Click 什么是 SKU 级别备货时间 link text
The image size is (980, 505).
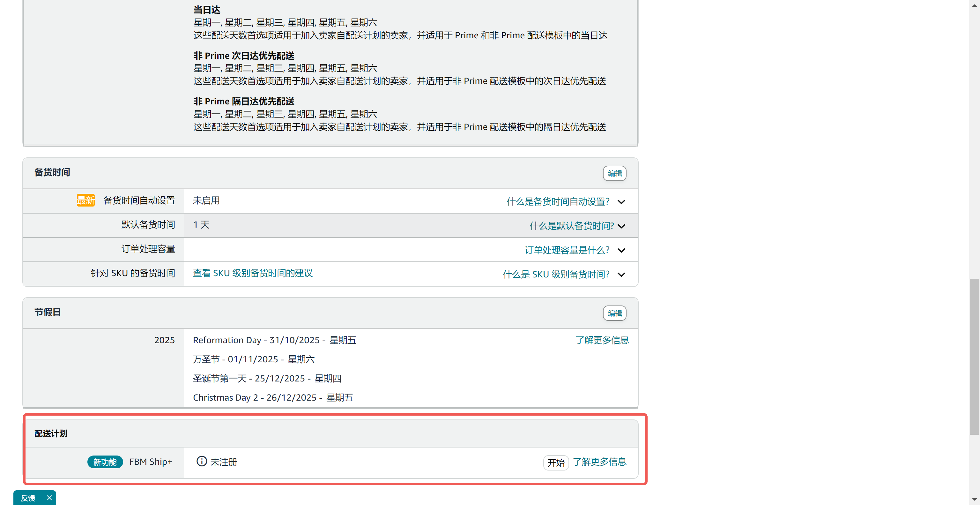[x=556, y=275]
